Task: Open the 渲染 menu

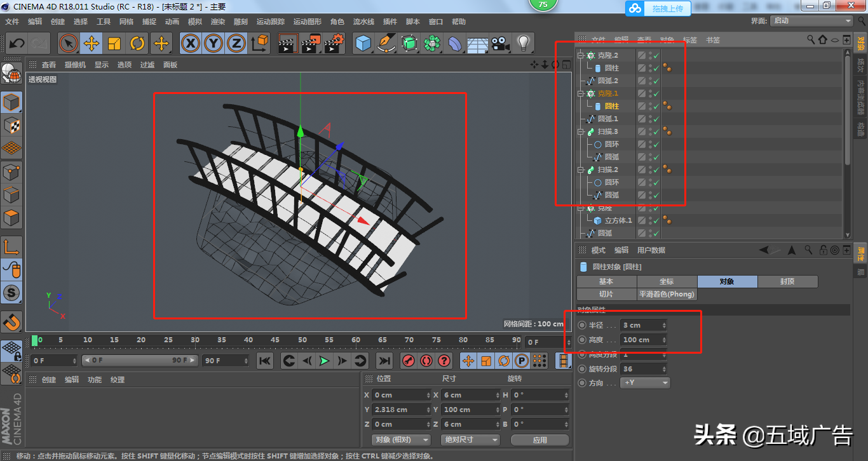Action: click(218, 22)
